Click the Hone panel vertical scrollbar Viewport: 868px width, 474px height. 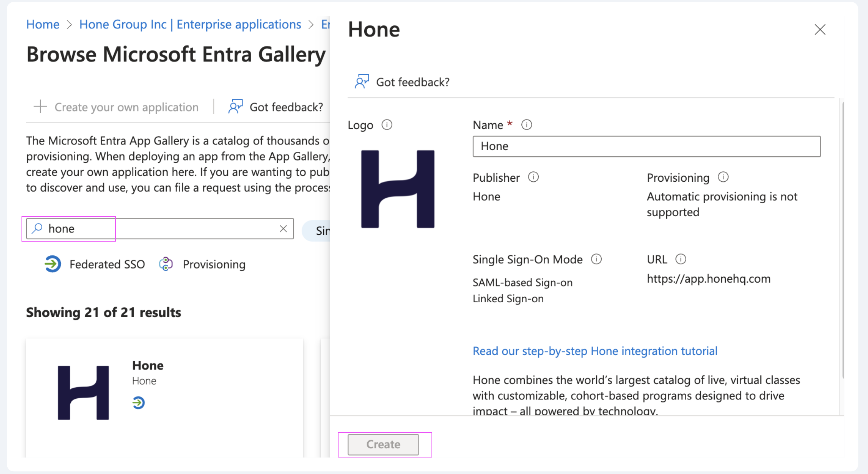click(x=843, y=240)
